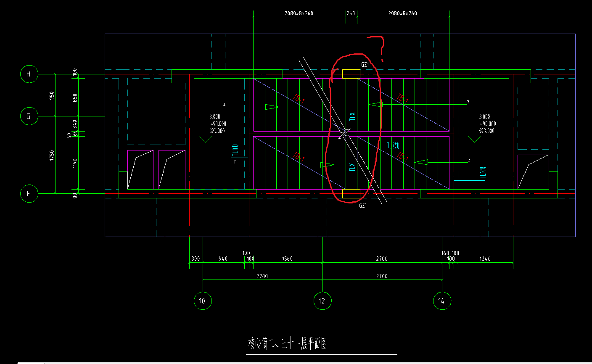
Task: Click the 260 dimension text at top
Action: [351, 13]
